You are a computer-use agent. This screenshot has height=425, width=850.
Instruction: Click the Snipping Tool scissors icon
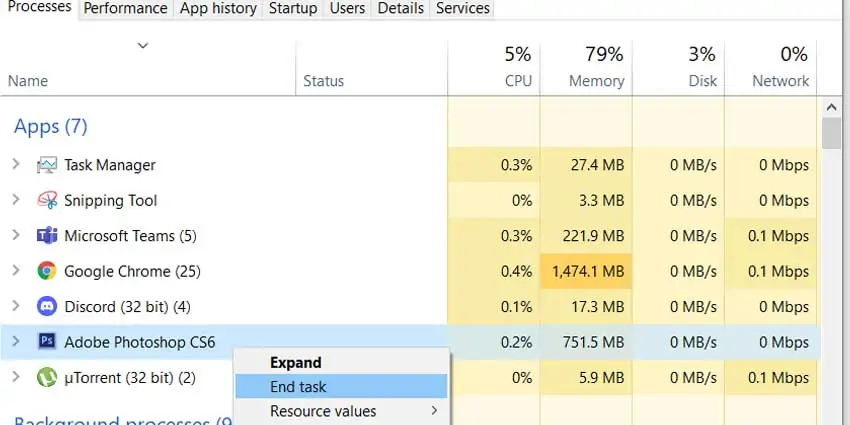tap(47, 201)
